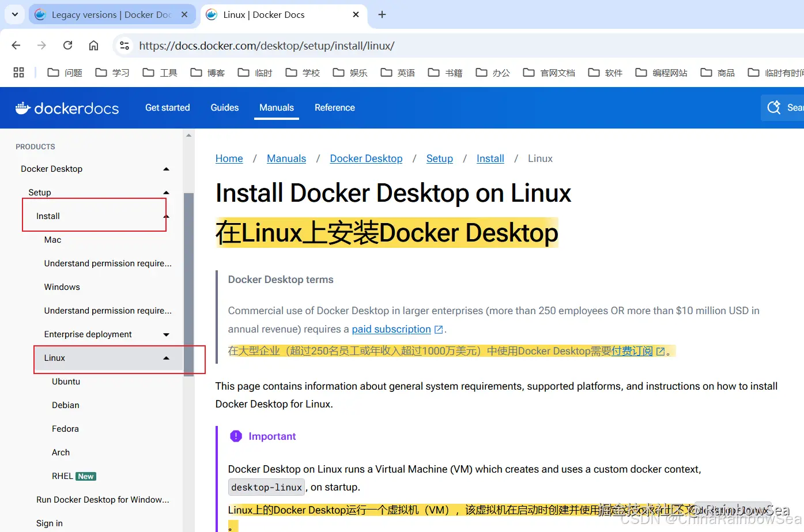Follow the Manuals breadcrumb link

pos(286,159)
